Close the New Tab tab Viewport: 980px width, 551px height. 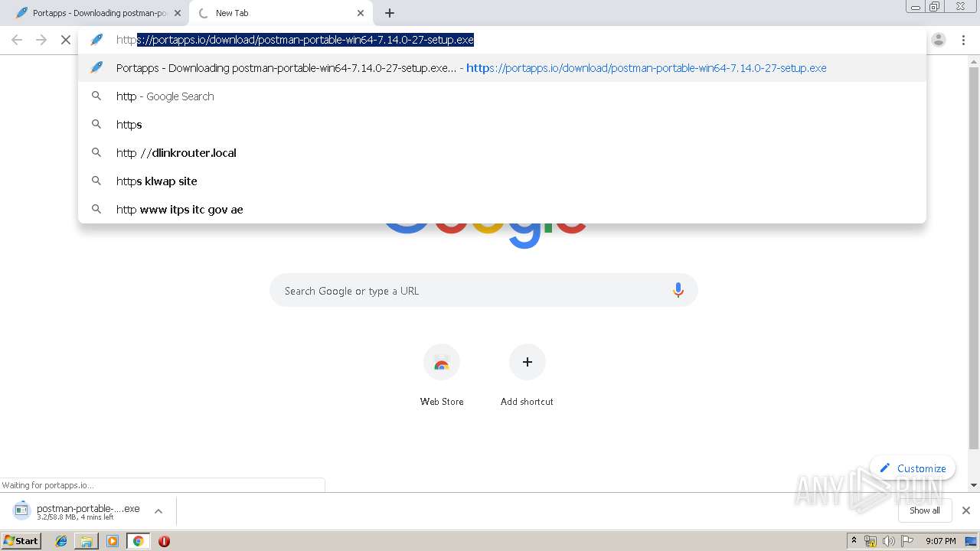(361, 13)
